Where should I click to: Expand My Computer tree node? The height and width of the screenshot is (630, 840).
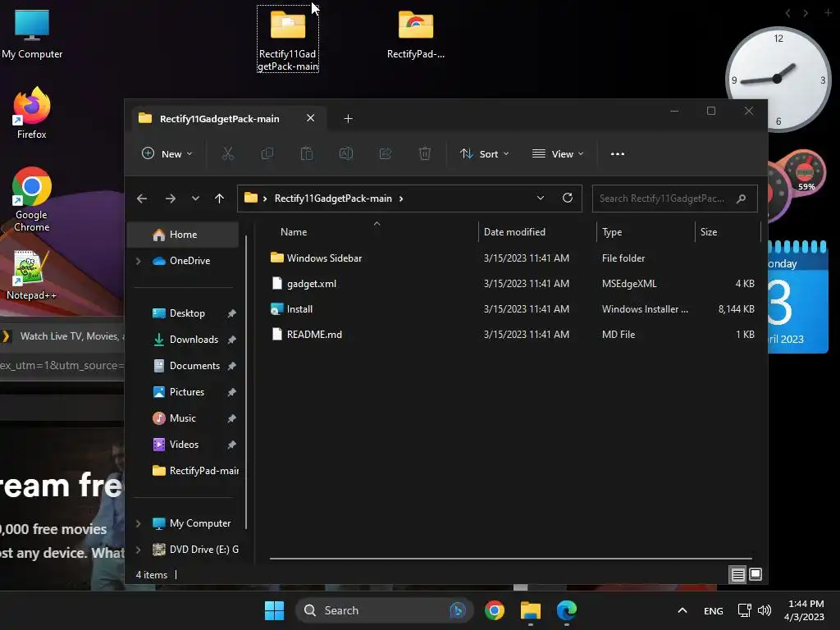tap(138, 523)
